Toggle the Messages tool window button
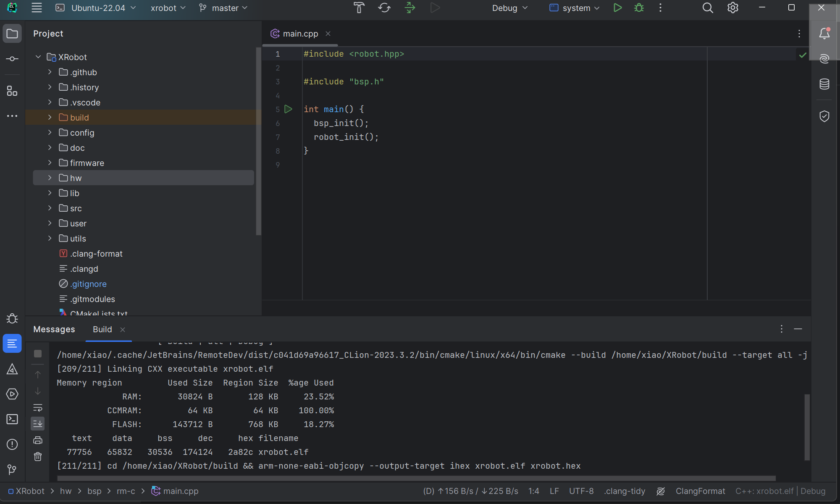 tap(12, 344)
